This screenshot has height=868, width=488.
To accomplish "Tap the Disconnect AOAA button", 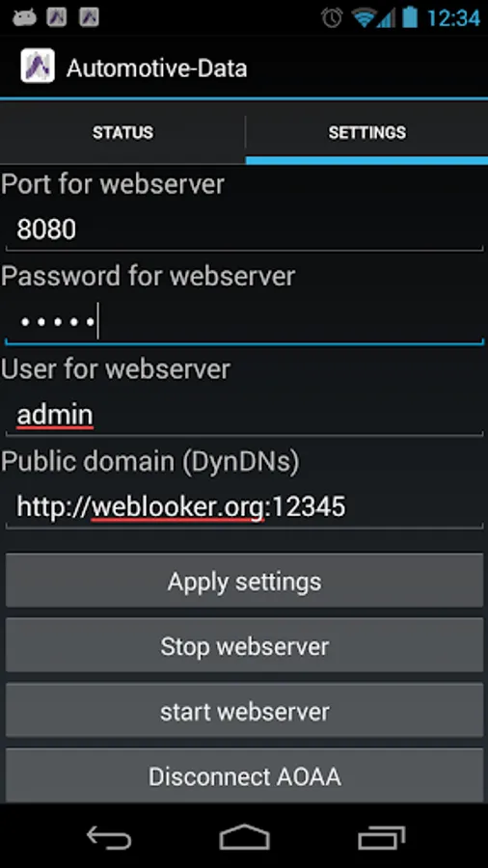I will (245, 776).
